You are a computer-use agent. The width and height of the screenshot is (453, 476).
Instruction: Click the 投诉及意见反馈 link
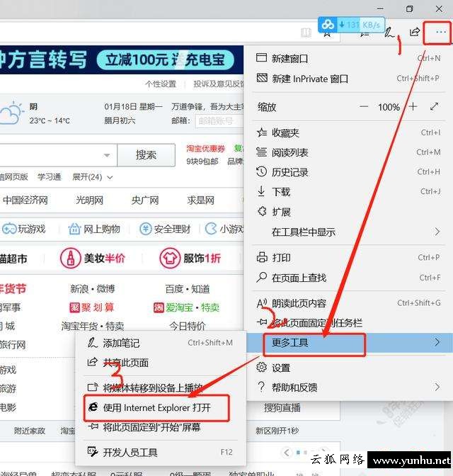point(219,84)
